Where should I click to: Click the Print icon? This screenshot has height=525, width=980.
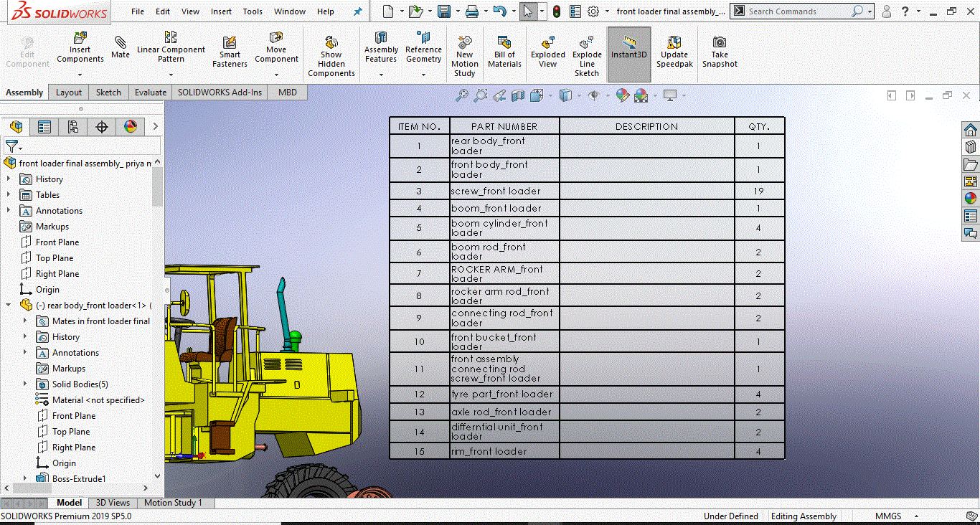(471, 11)
